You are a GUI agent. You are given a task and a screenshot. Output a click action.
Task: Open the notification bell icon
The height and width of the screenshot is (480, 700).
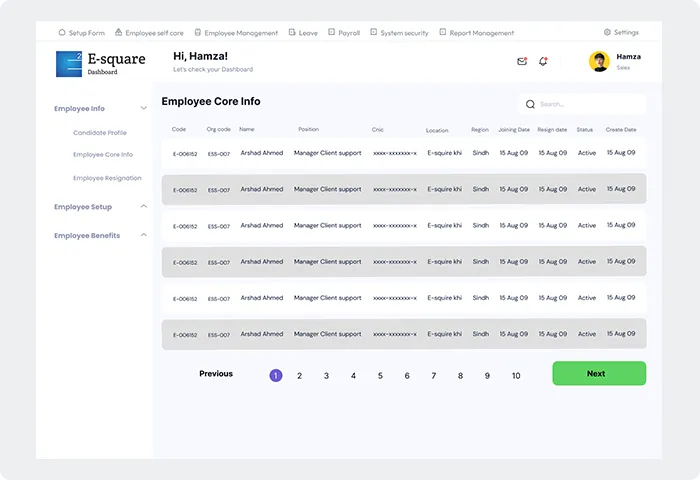(543, 61)
